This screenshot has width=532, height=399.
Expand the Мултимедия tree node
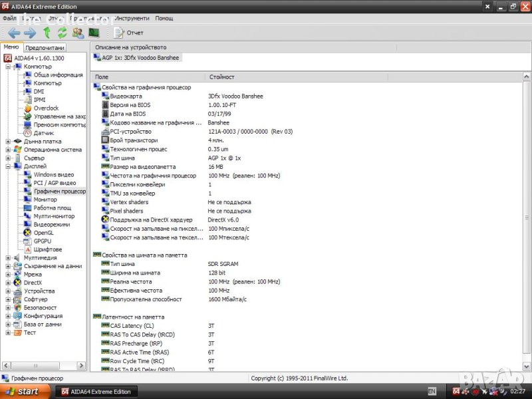click(8, 257)
